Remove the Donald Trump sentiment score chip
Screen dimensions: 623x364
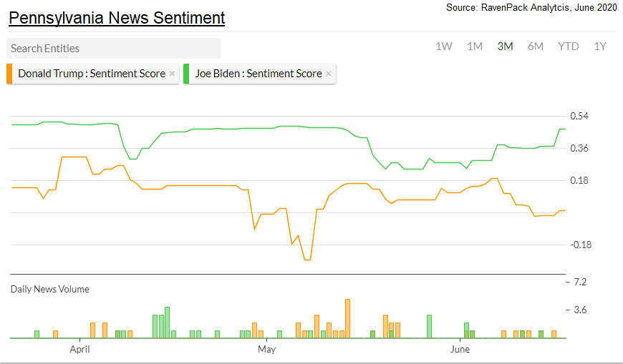(172, 74)
